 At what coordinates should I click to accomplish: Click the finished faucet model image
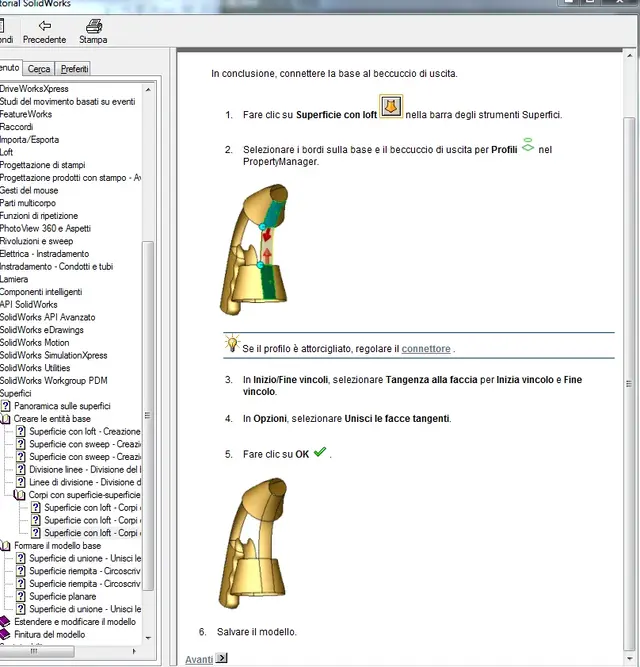point(253,543)
